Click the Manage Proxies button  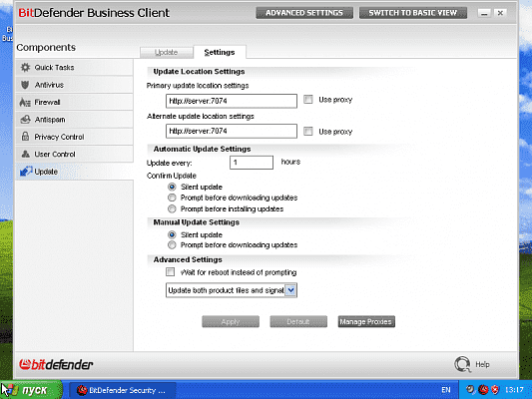pos(366,322)
